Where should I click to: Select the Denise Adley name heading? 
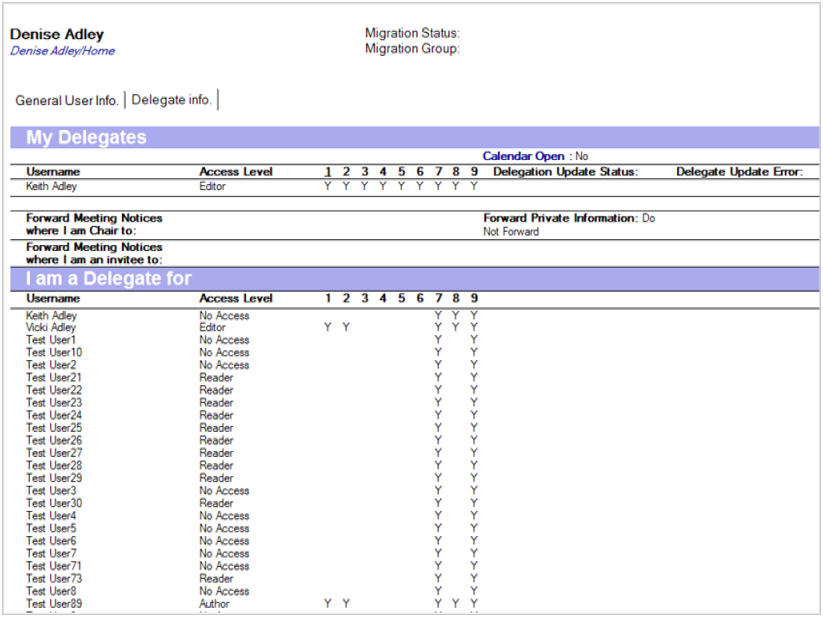pyautogui.click(x=57, y=35)
